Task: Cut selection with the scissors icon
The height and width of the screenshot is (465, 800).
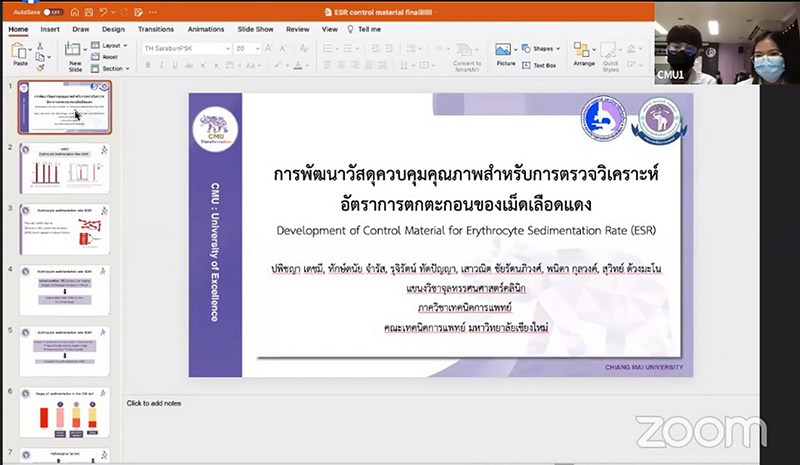Action: (x=40, y=46)
